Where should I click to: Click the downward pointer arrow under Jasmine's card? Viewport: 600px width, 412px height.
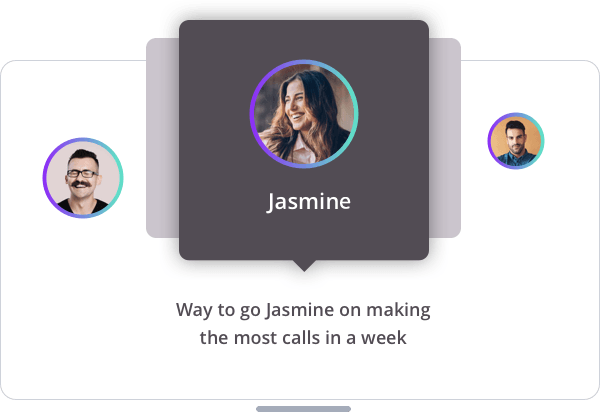[304, 265]
